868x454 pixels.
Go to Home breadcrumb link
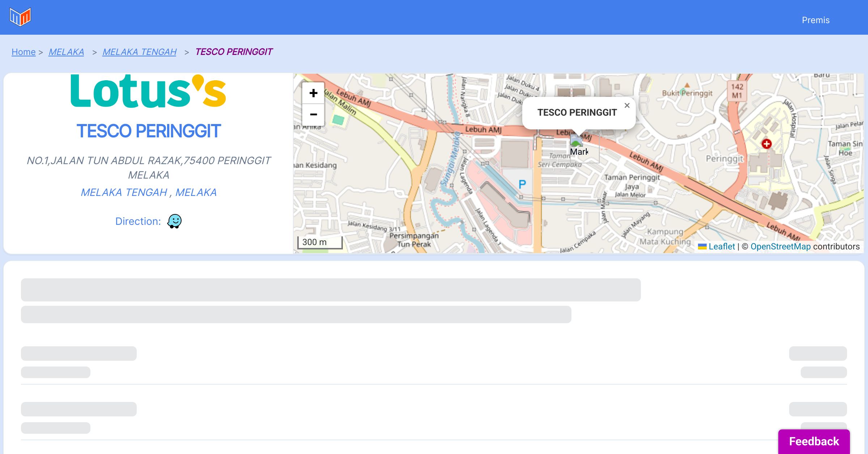coord(24,52)
